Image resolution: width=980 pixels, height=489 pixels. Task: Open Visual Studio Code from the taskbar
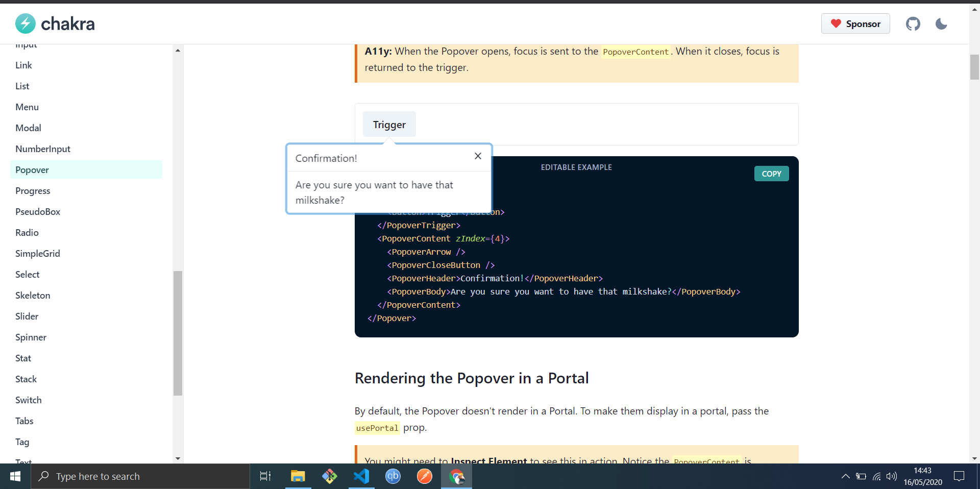coord(361,476)
